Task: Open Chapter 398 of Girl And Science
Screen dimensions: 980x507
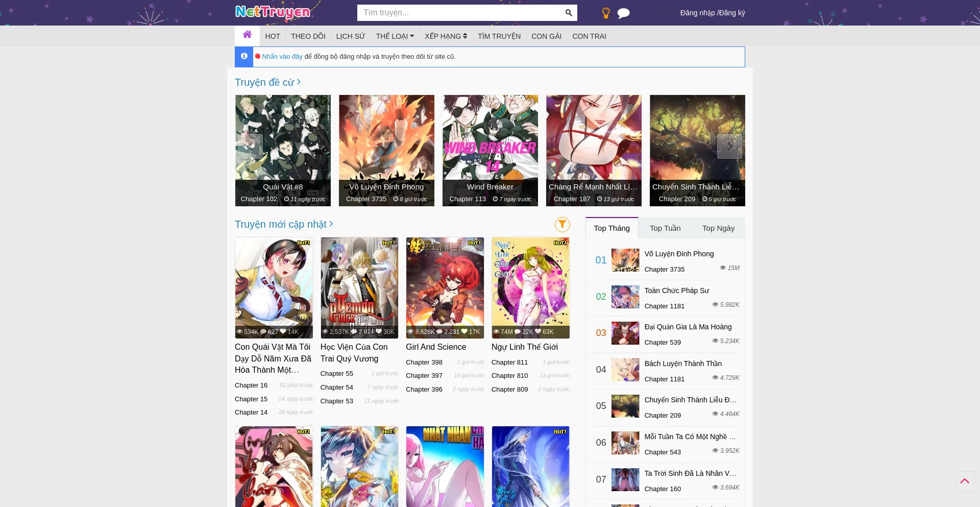Action: tap(424, 362)
